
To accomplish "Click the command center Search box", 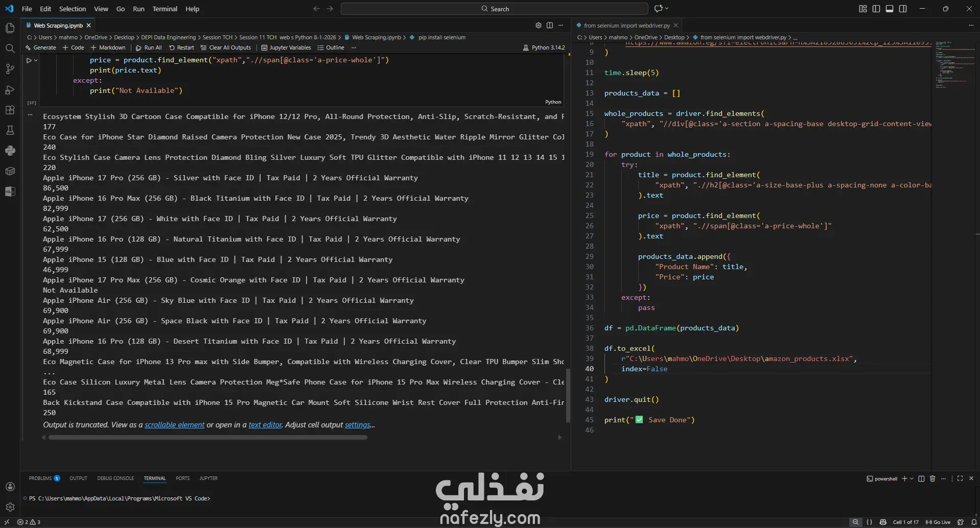I will pos(495,9).
